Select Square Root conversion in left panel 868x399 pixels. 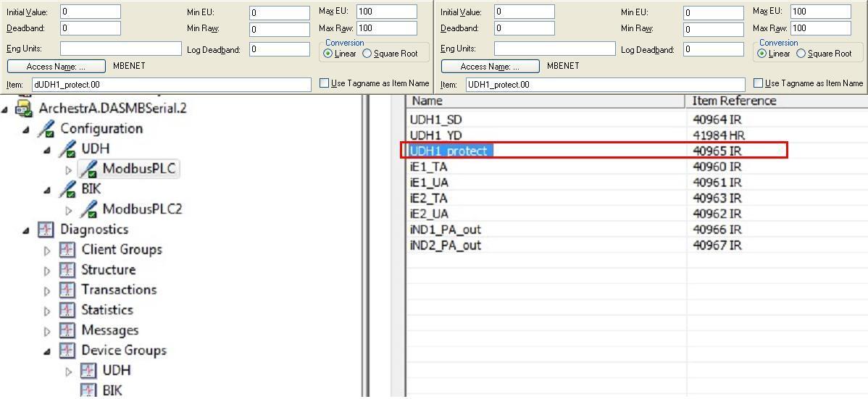click(x=367, y=54)
